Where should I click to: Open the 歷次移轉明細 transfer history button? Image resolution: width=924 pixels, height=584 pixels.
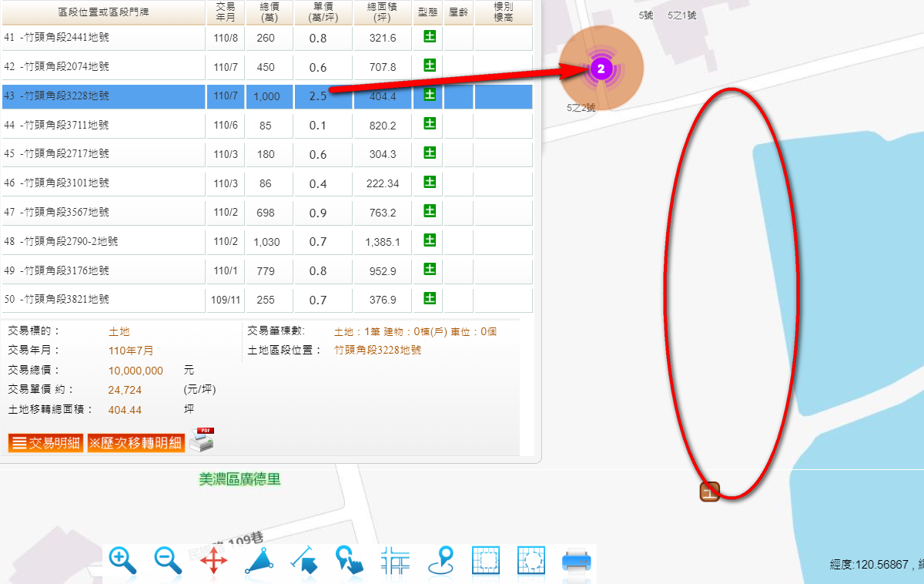[x=136, y=443]
